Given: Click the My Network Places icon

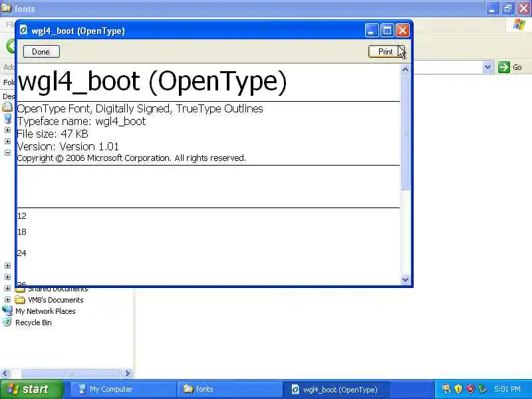Looking at the screenshot, I should 7,311.
